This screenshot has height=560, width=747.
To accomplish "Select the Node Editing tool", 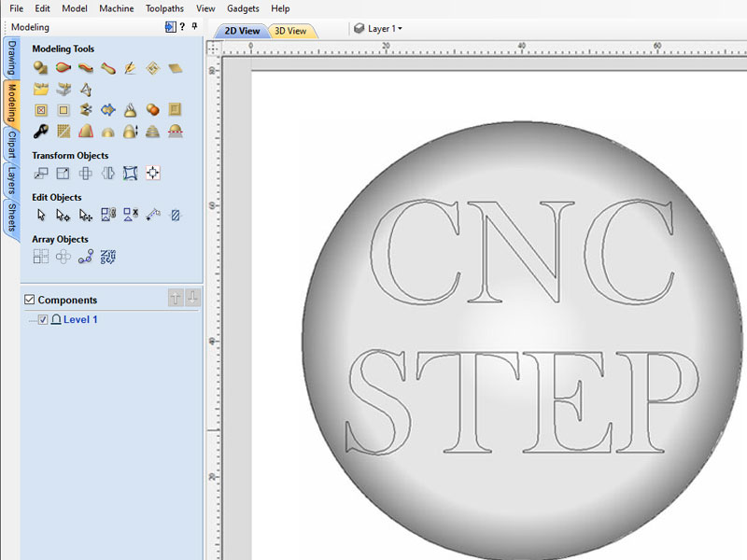I will pyautogui.click(x=63, y=215).
